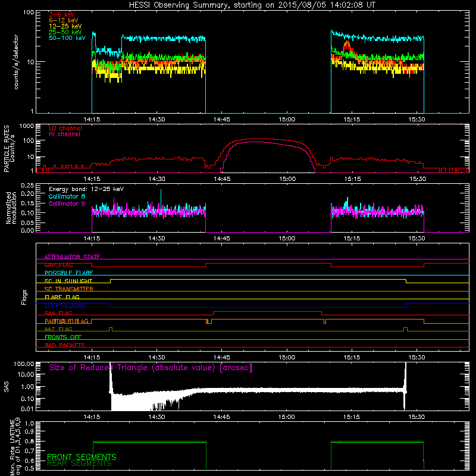The height and width of the screenshot is (476, 476).
Task: Click the yellow "12-25 keV" legend entry
Action: pyautogui.click(x=65, y=26)
